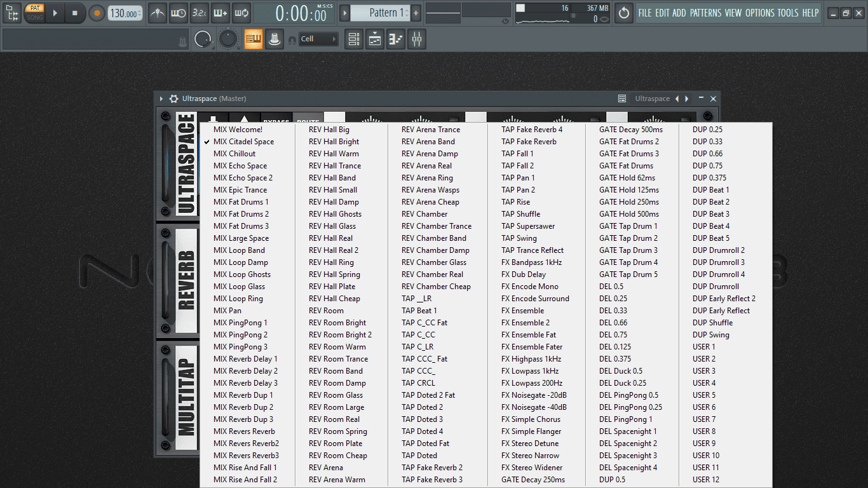Toggle the metronome icon
The image size is (868, 488).
(x=158, y=13)
